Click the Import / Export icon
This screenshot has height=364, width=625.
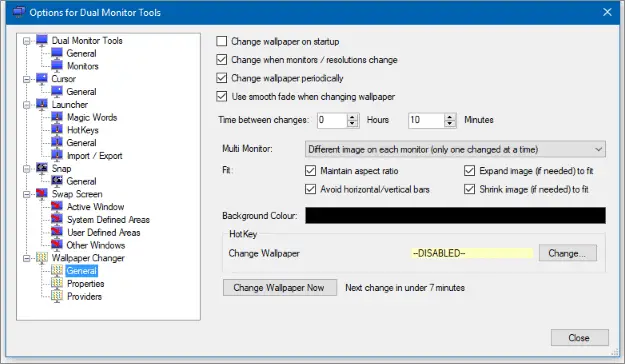pos(57,155)
